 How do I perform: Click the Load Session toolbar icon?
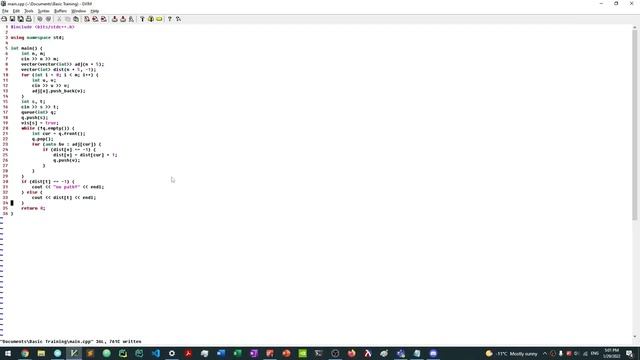115,19
